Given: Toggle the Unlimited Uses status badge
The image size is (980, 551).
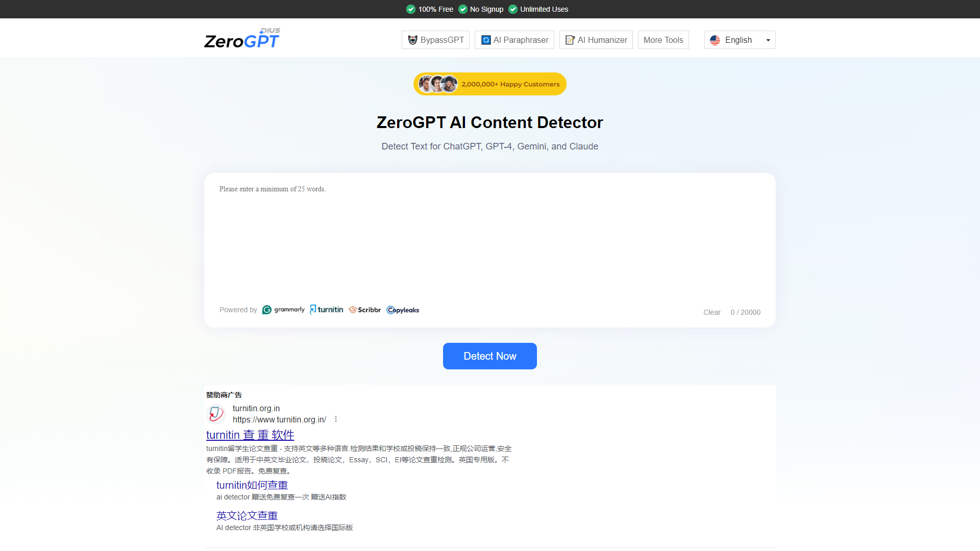Looking at the screenshot, I should (x=538, y=9).
